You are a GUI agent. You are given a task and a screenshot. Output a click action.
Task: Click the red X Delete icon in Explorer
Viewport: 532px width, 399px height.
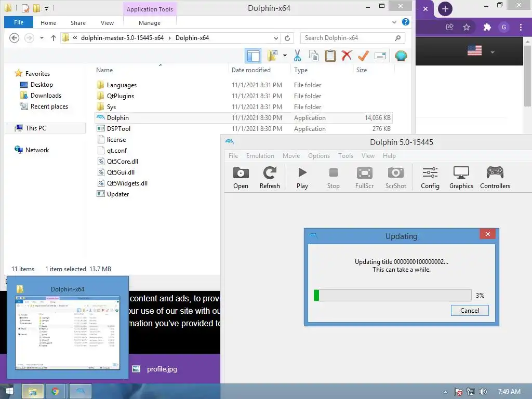pyautogui.click(x=347, y=56)
